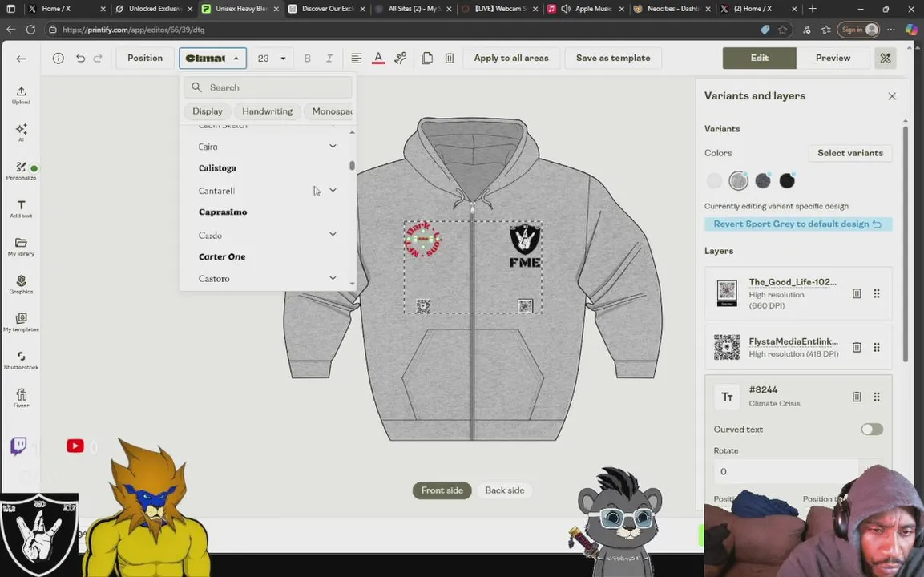Delete the selected element via toolbar trash

pos(449,58)
